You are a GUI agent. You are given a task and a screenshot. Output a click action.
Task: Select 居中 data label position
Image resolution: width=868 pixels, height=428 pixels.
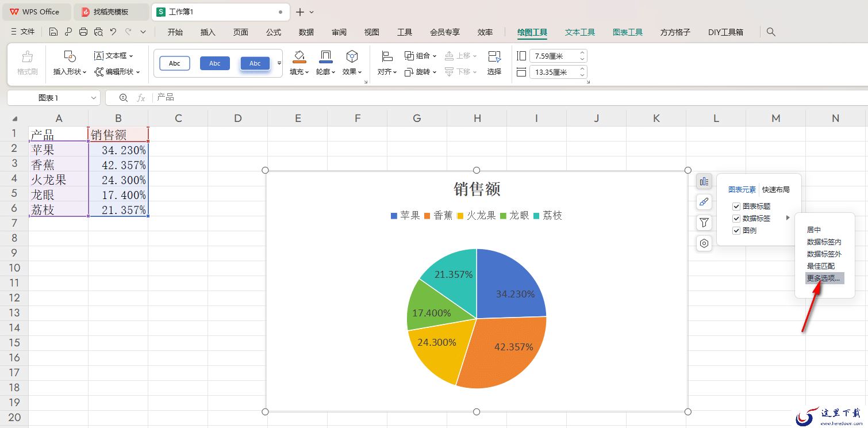pos(814,230)
